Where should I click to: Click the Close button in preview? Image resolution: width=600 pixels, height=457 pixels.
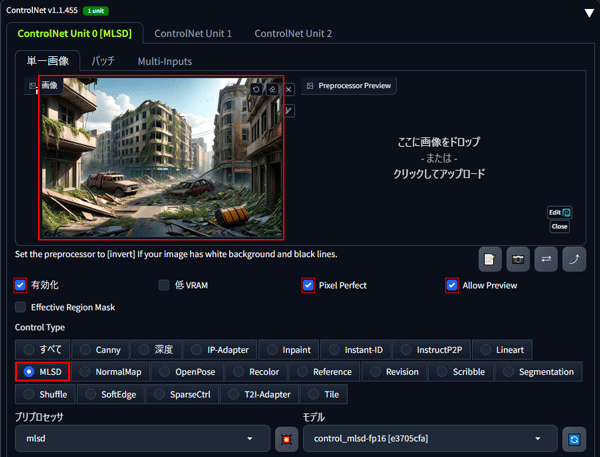tap(559, 227)
